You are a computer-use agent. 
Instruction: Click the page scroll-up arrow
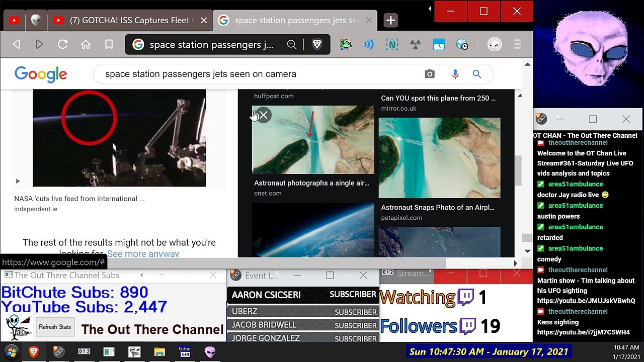(x=527, y=64)
